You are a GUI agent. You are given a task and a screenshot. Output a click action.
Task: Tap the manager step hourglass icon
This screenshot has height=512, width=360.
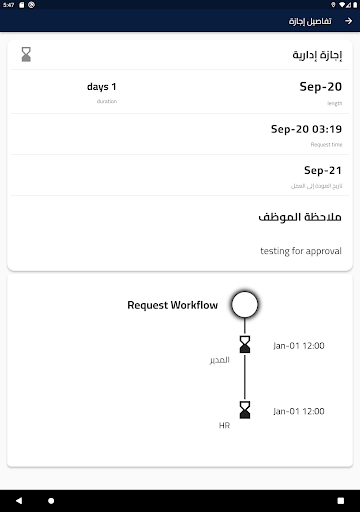point(245,345)
